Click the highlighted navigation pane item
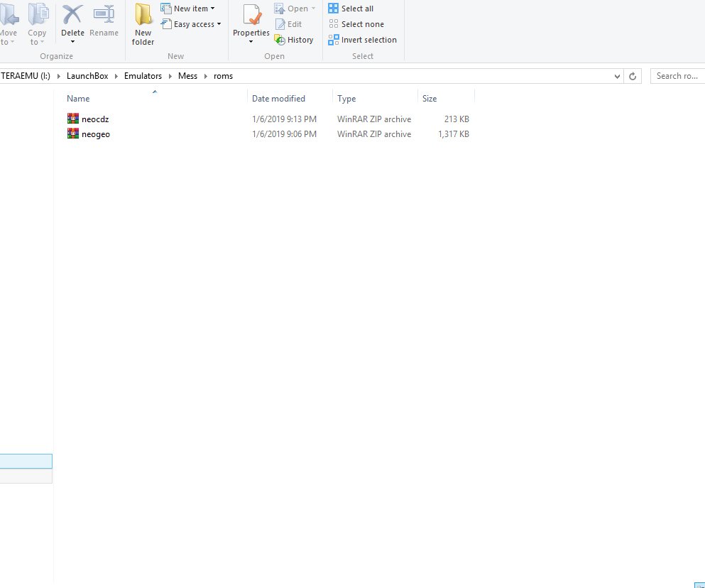 click(26, 461)
